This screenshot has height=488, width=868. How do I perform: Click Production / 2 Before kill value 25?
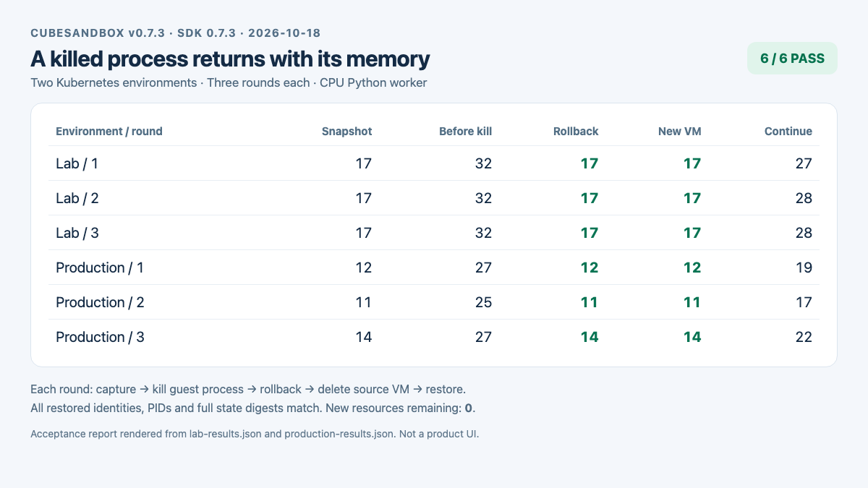(x=483, y=302)
